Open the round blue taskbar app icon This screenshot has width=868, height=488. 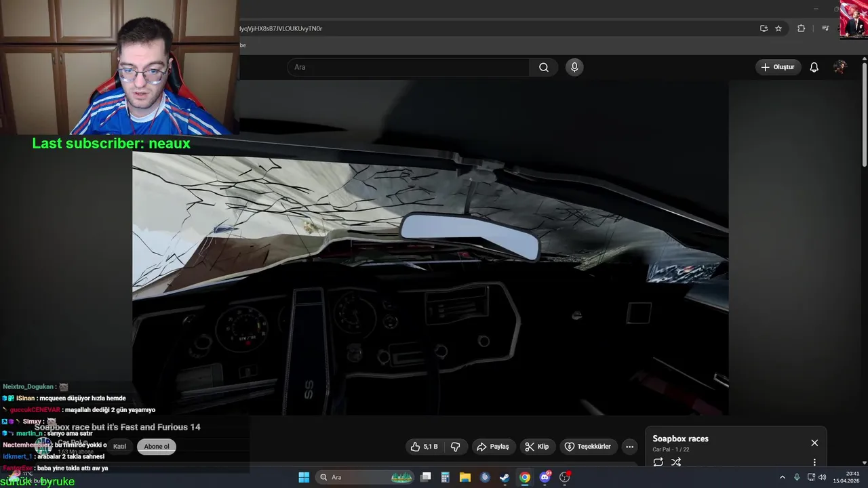click(485, 477)
